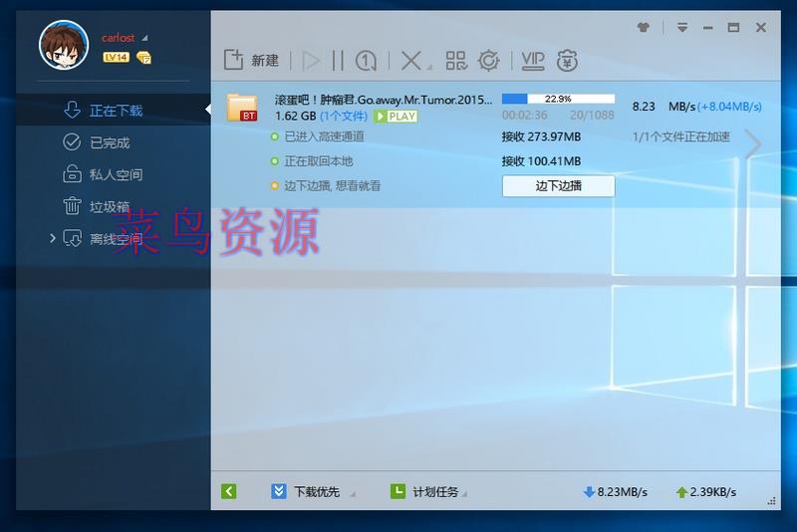Image resolution: width=797 pixels, height=532 pixels.
Task: Click the New task (新建) button
Action: [251, 61]
